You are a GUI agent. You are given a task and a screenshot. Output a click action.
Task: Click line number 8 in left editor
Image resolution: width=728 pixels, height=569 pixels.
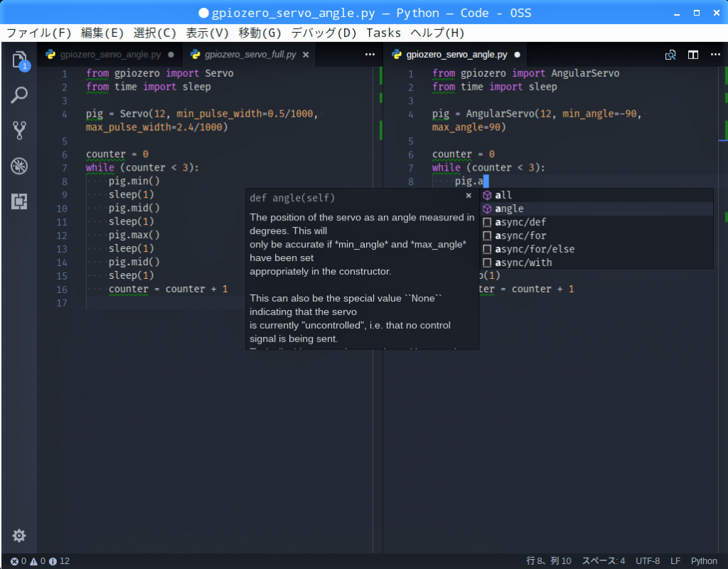pyautogui.click(x=65, y=181)
